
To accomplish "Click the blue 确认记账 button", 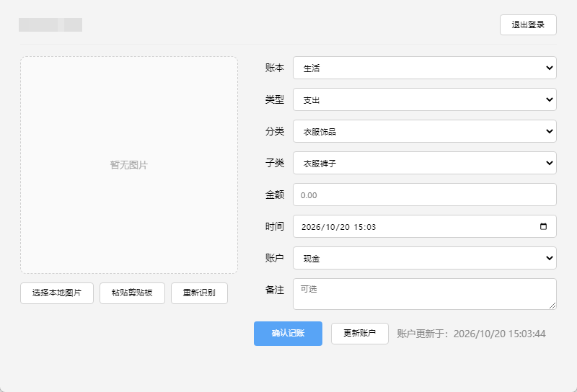I will click(288, 334).
